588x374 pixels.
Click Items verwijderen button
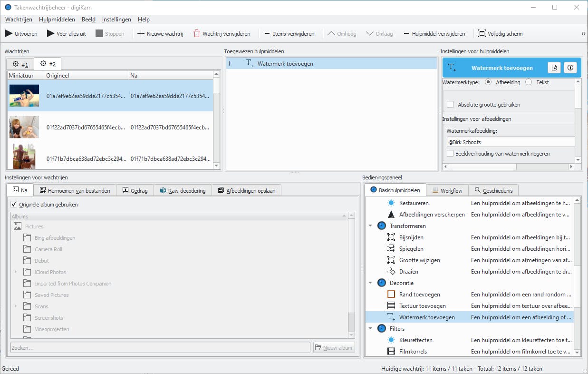pos(289,34)
